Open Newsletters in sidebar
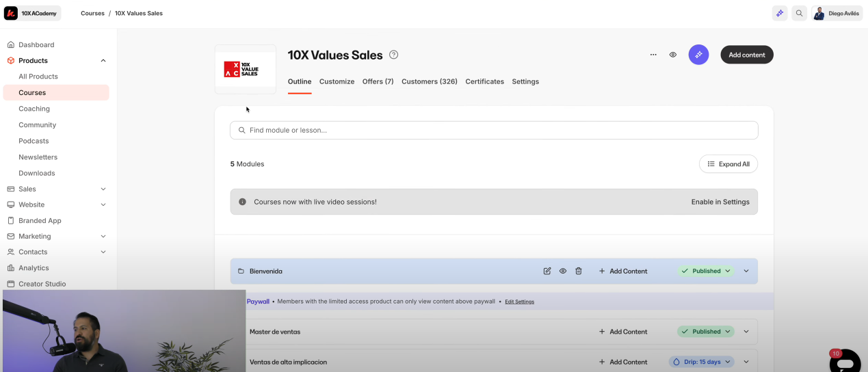Screen dimensions: 868x372 38,157
